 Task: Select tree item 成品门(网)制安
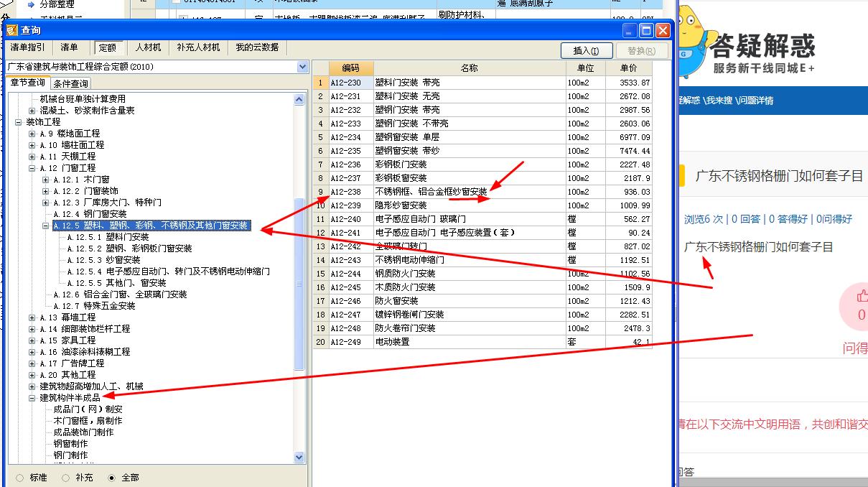[88, 409]
